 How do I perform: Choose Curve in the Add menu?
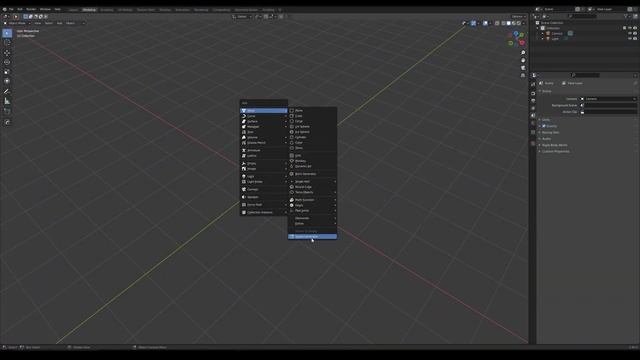[x=264, y=116]
